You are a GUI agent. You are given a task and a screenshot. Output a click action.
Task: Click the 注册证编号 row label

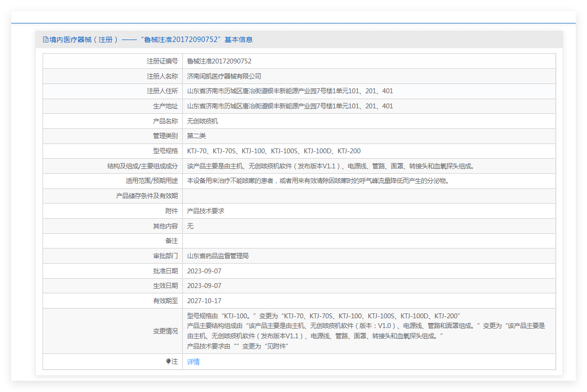162,61
